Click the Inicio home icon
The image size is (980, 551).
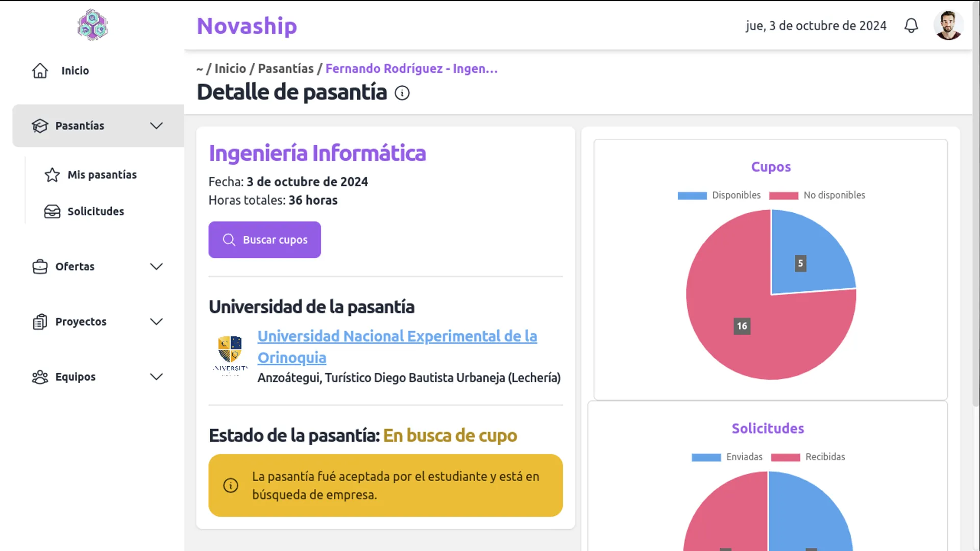click(x=40, y=70)
